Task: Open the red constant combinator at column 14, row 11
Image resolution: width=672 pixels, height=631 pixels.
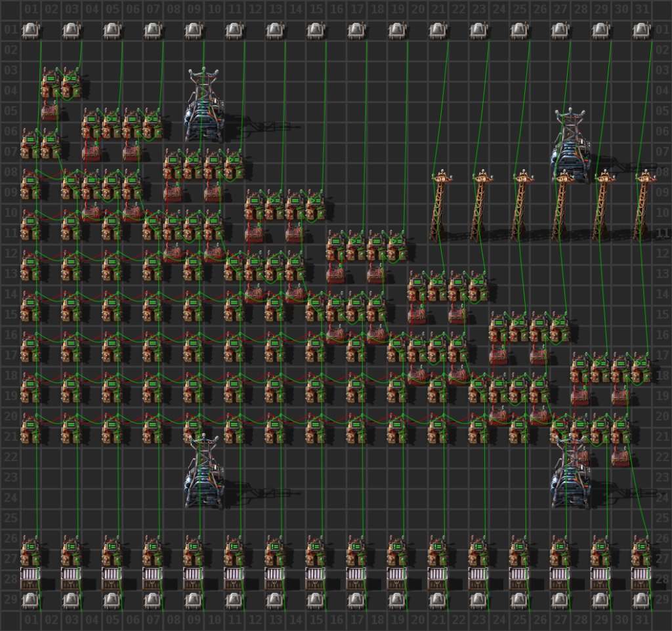Action: click(294, 234)
